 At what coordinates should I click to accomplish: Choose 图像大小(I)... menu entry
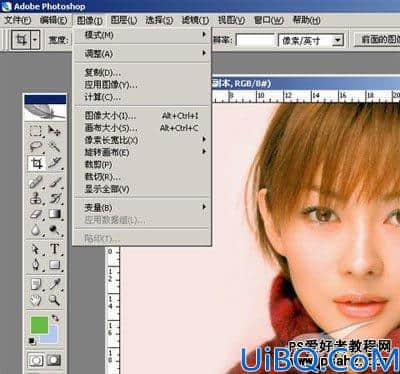coord(142,116)
